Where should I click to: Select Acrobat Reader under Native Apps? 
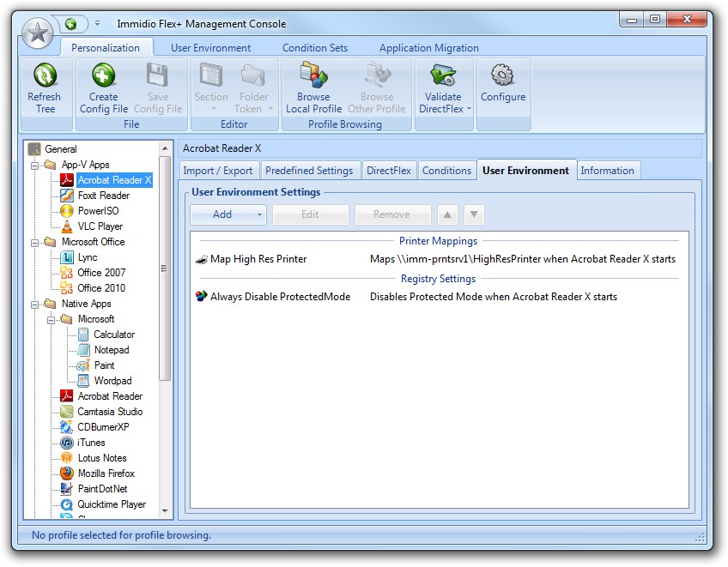pyautogui.click(x=110, y=396)
